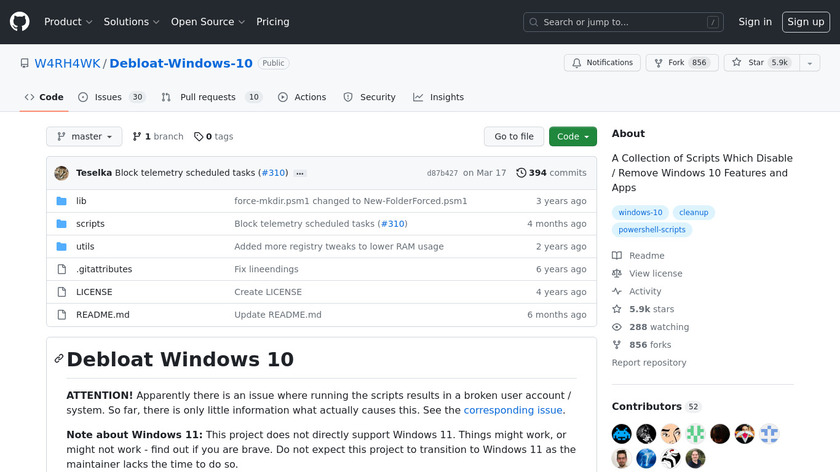Expand the commit message ellipsis
Viewport: 840px width, 472px height.
click(x=300, y=173)
